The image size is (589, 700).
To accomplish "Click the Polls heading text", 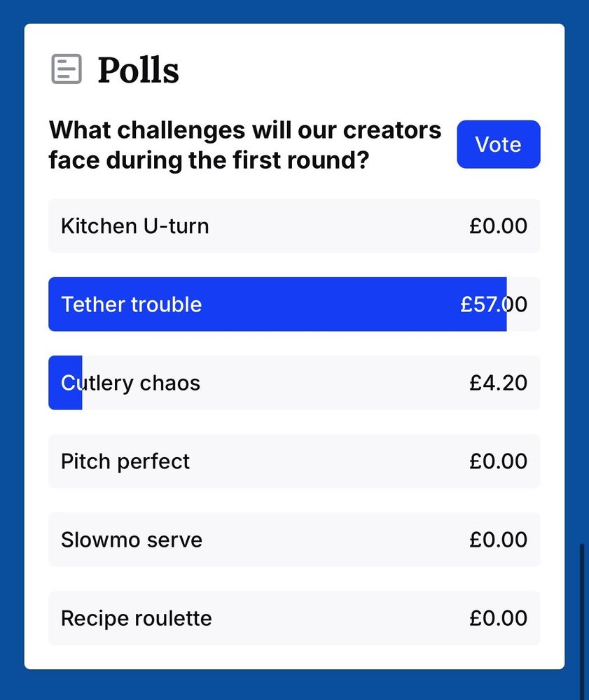I will tap(139, 70).
